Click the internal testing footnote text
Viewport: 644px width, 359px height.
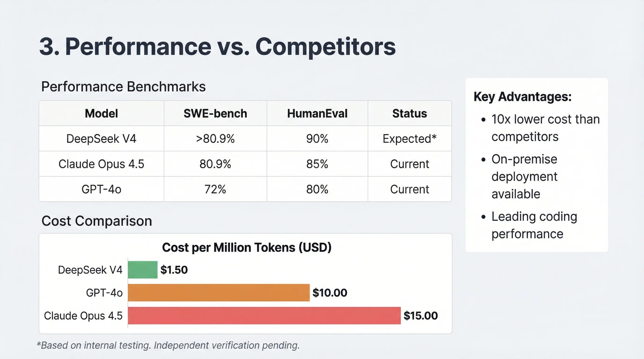(168, 345)
